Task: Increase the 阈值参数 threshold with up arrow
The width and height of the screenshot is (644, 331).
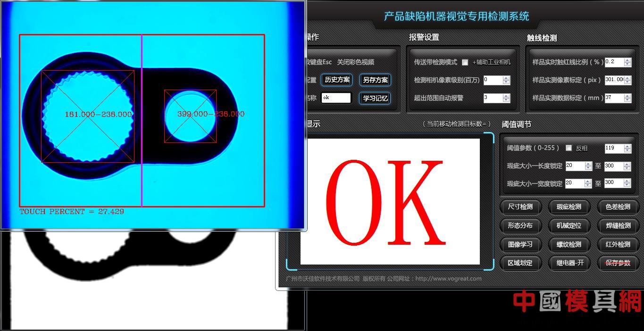Action: [x=627, y=146]
